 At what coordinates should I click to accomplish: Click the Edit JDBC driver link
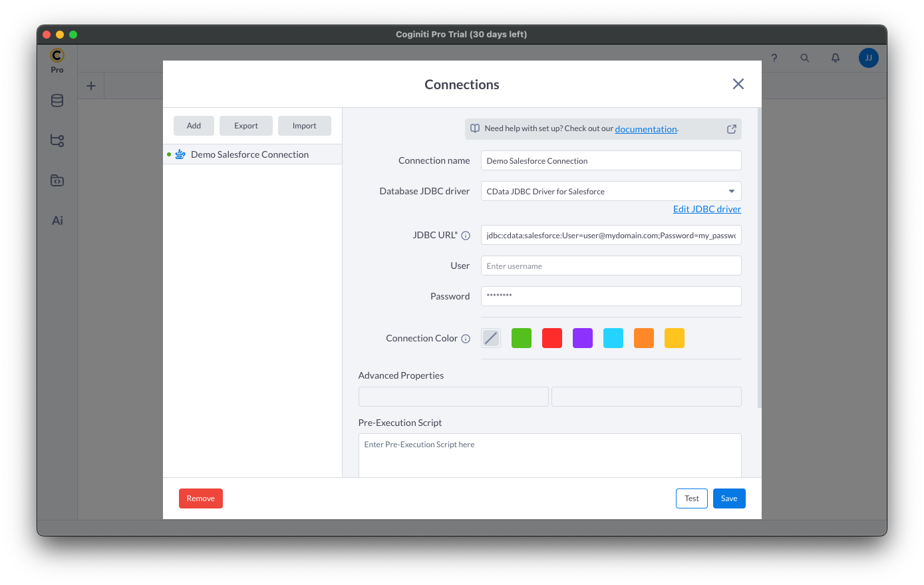click(x=706, y=209)
